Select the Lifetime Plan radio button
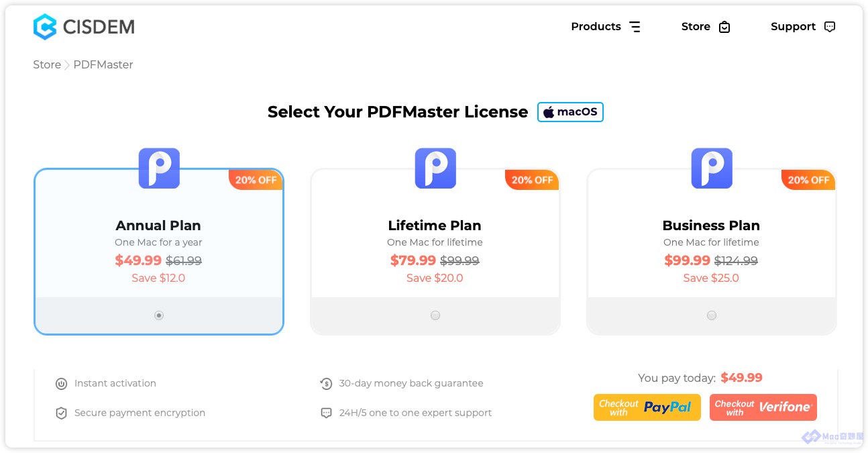 [435, 315]
